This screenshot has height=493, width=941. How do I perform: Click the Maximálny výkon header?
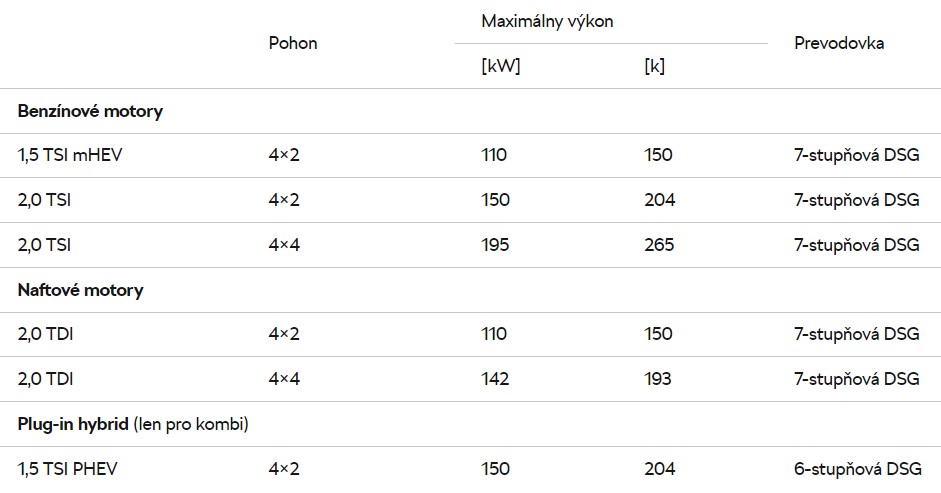547,22
